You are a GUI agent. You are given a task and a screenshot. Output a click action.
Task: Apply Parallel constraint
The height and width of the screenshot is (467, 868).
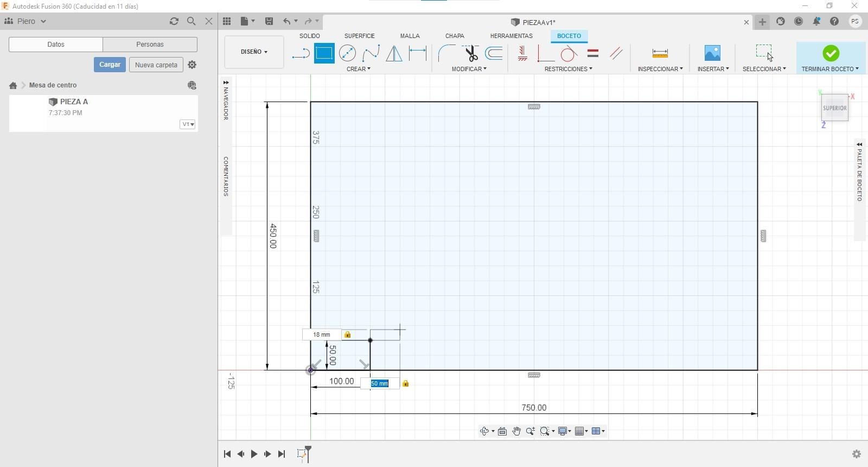click(616, 53)
